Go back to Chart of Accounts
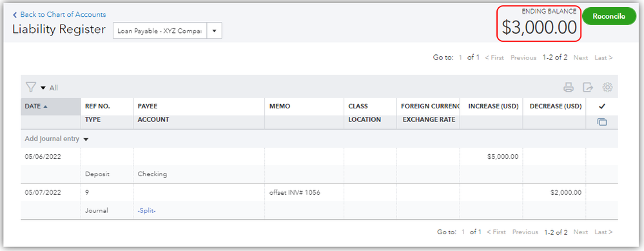 click(59, 14)
